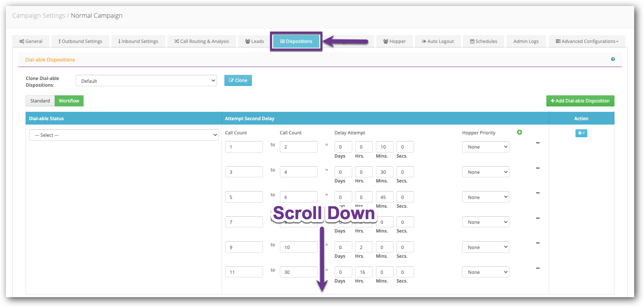Screen dimensions: 644x307
Task: Click the Dial-able Dispositions section heading
Action: (50, 60)
